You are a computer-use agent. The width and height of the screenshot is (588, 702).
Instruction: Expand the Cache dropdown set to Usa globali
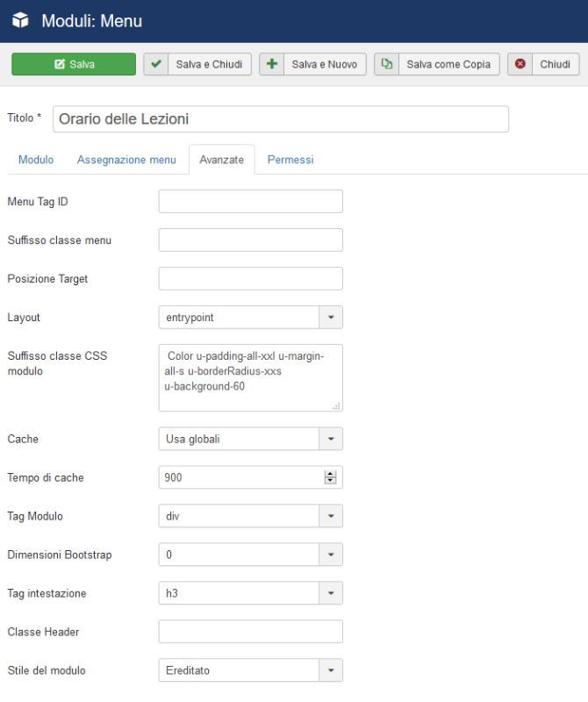coord(251,439)
